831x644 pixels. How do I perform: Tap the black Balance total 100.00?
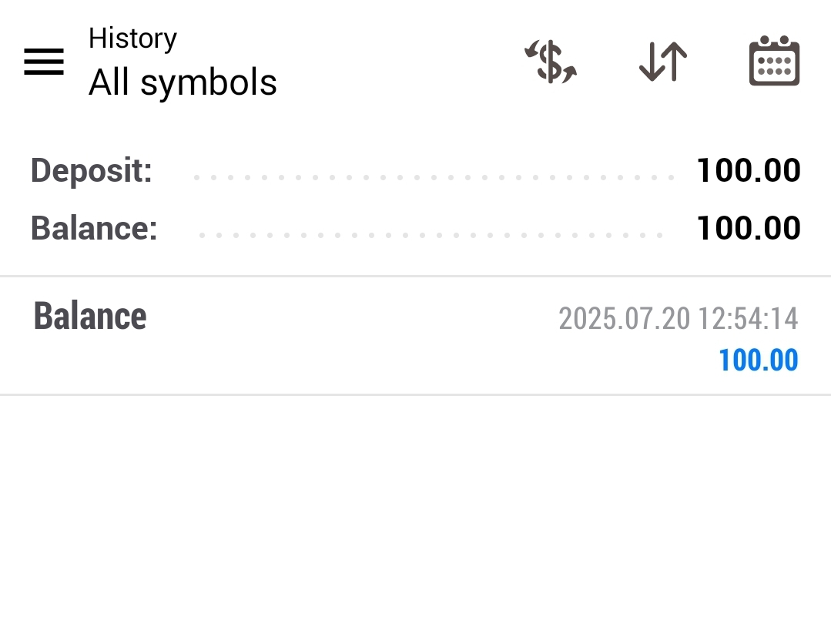[x=748, y=228]
